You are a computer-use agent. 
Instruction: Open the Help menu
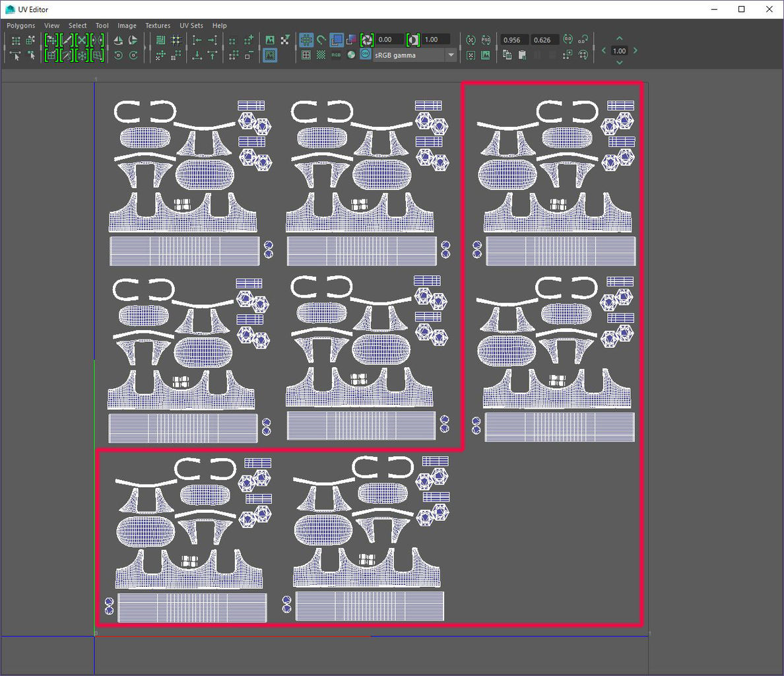(220, 26)
